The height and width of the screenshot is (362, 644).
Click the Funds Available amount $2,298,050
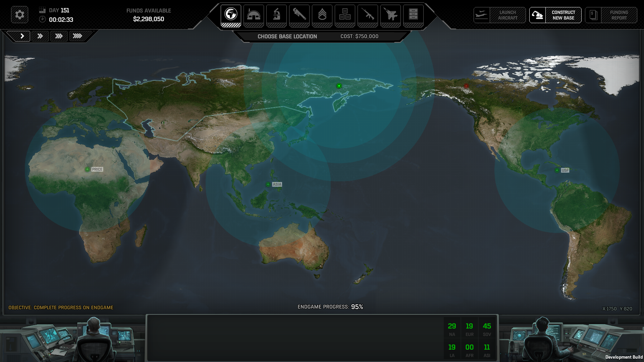point(149,19)
